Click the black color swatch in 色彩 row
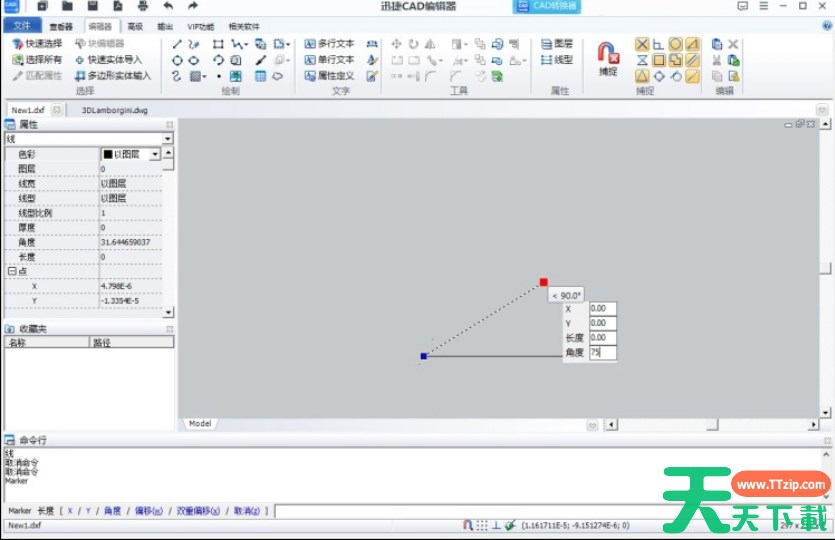The height and width of the screenshot is (540, 835). coord(107,155)
